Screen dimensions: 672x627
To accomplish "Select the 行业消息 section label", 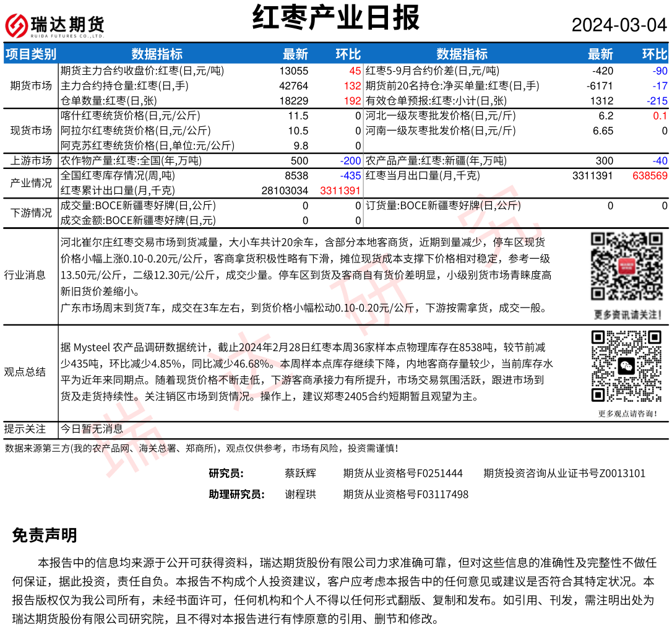I will coord(25,275).
